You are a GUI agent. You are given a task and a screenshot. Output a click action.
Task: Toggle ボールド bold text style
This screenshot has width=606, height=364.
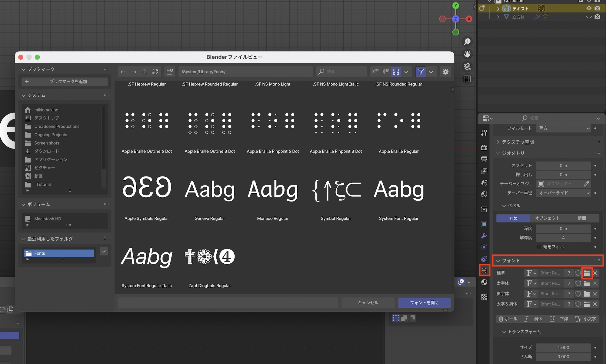click(x=510, y=319)
